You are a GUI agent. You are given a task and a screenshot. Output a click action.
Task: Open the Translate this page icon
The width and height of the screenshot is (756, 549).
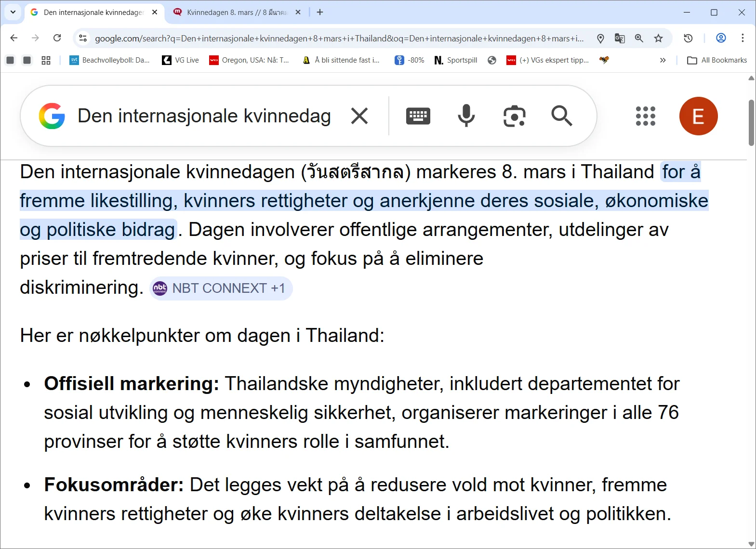pos(620,39)
